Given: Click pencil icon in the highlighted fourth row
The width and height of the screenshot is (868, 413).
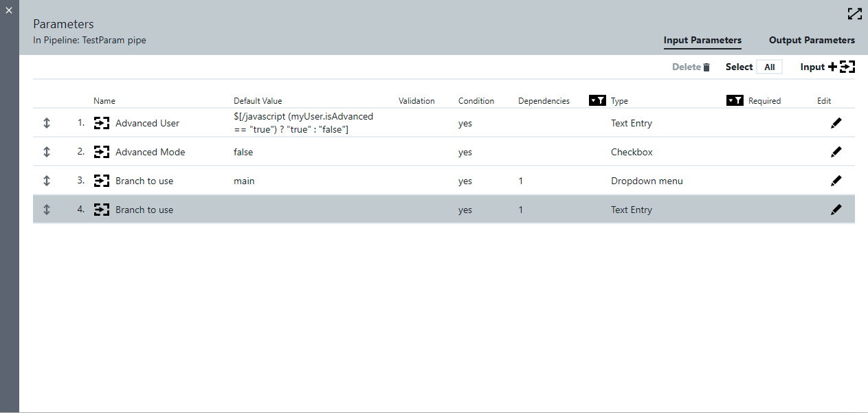Looking at the screenshot, I should pos(836,210).
